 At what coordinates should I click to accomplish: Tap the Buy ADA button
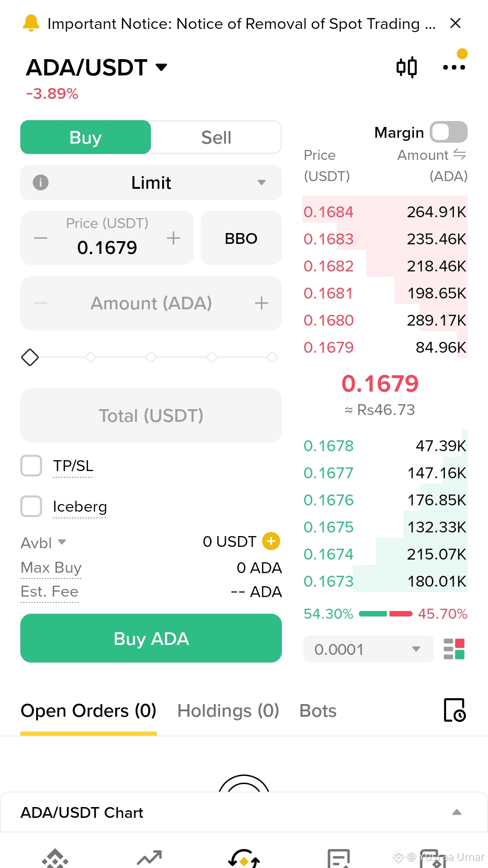click(x=151, y=638)
